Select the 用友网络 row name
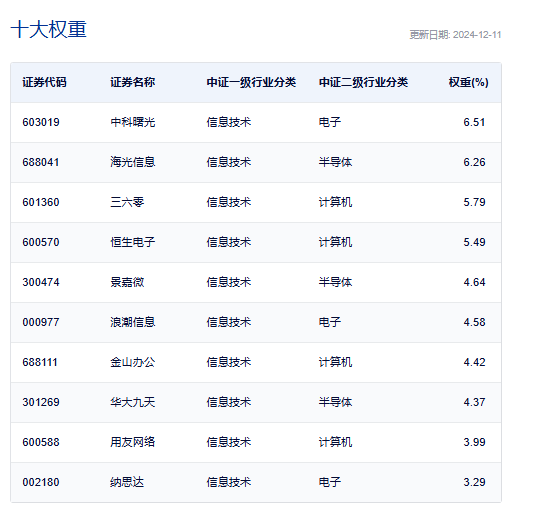This screenshot has height=524, width=539. (x=133, y=442)
